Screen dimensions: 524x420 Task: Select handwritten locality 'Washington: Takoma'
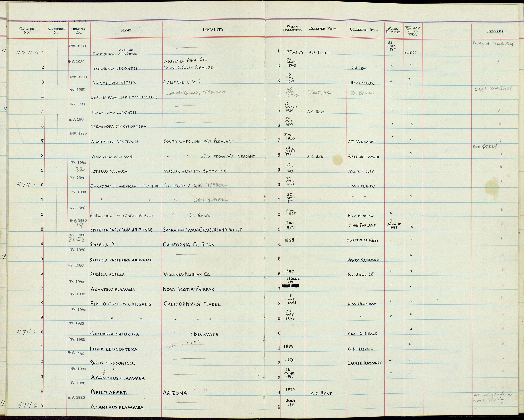coord(196,92)
